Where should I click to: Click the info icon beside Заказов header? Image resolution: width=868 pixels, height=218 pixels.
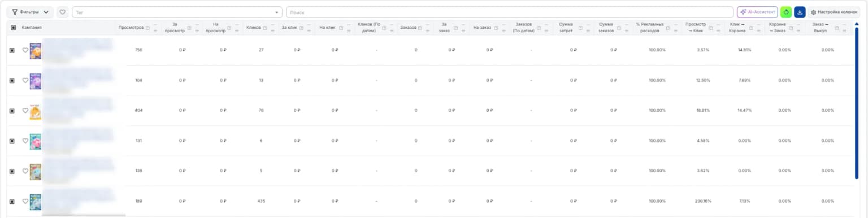[x=420, y=28]
